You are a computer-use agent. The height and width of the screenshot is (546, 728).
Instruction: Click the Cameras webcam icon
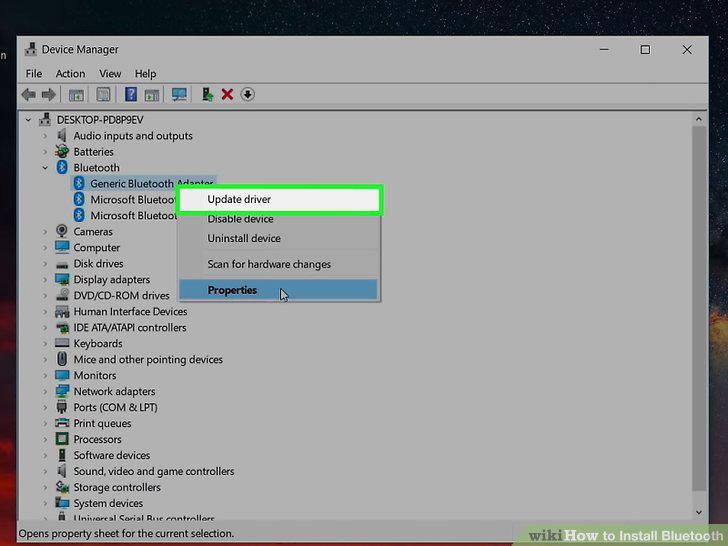pyautogui.click(x=62, y=231)
